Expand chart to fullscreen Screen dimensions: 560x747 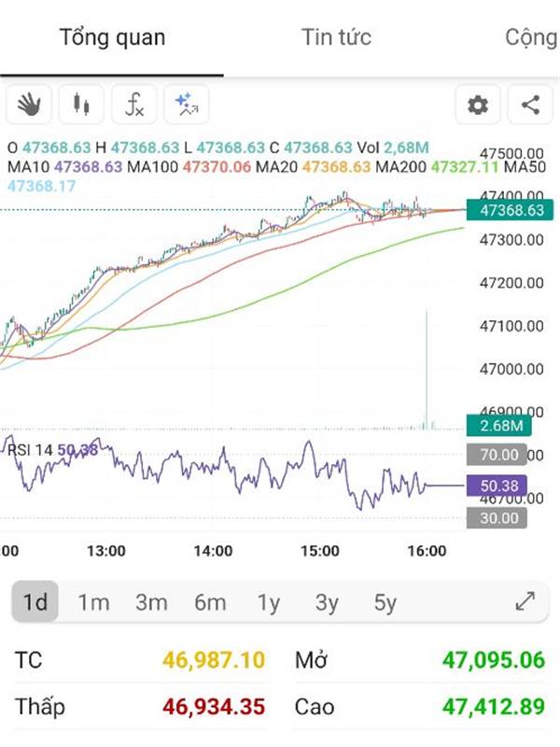pyautogui.click(x=525, y=602)
